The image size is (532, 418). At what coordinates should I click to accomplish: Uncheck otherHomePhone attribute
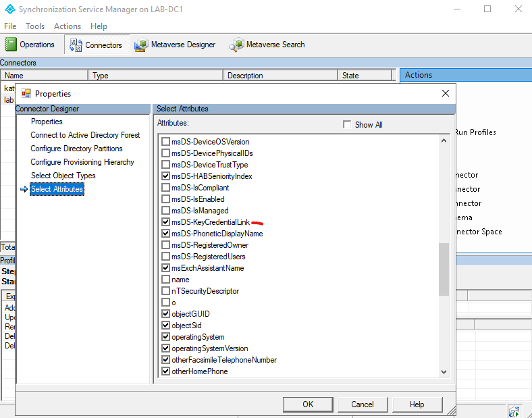coord(165,371)
